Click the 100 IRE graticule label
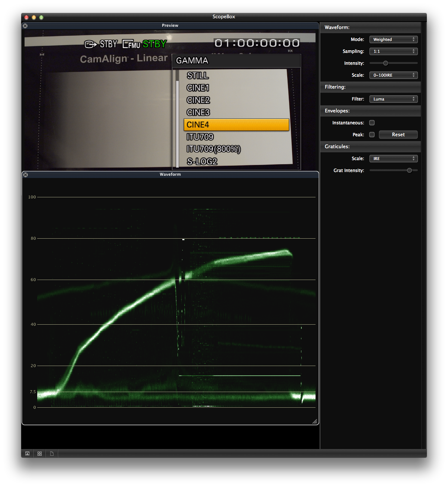 [32, 197]
